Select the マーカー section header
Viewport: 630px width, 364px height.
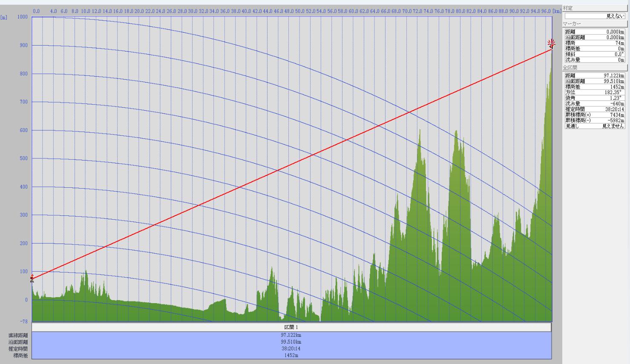[x=595, y=24]
